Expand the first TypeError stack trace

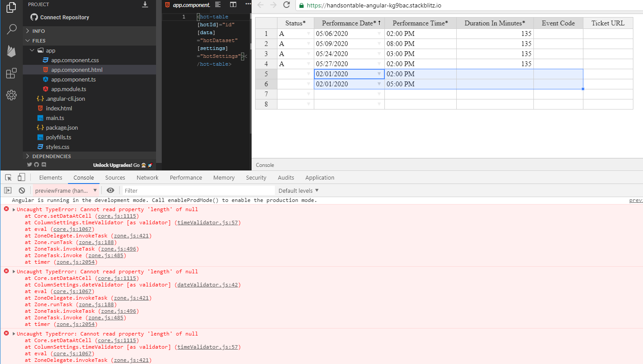tap(14, 209)
